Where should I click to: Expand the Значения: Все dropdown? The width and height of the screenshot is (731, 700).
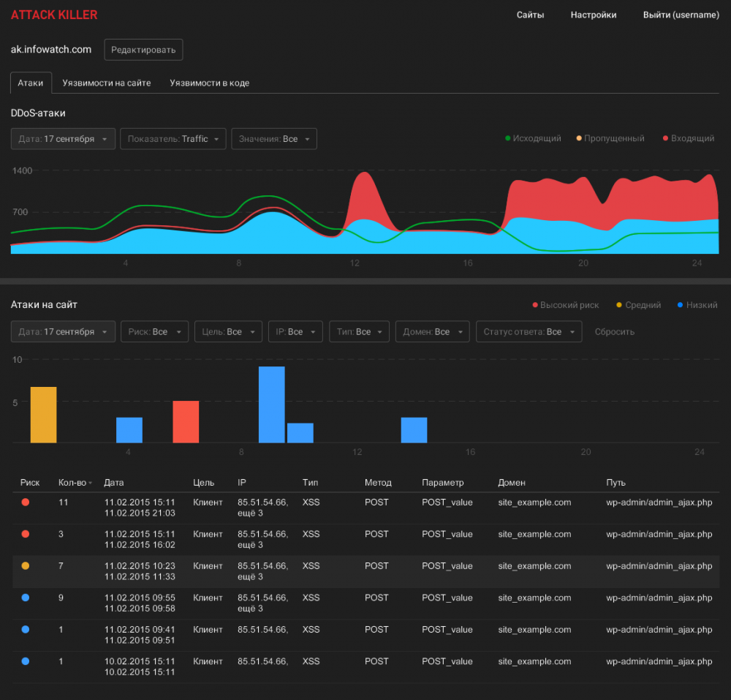(274, 139)
